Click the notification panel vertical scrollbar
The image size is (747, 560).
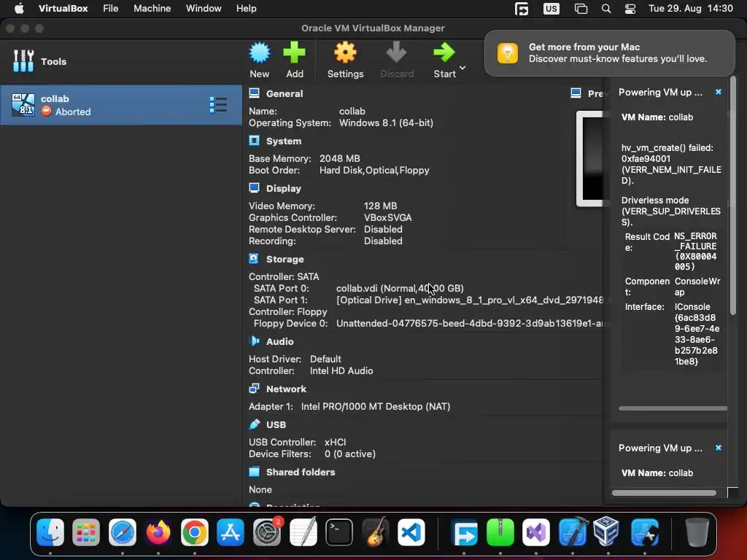[733, 195]
